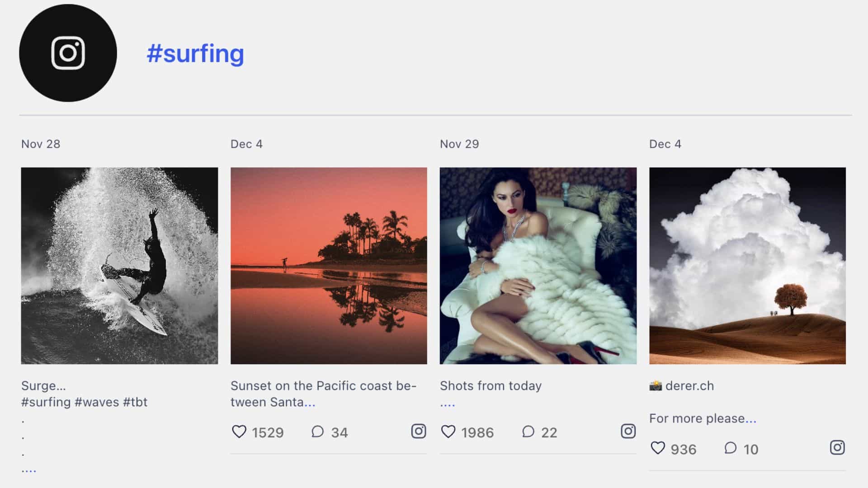Open comments on the derer.ch post
The height and width of the screenshot is (488, 868).
click(x=731, y=448)
